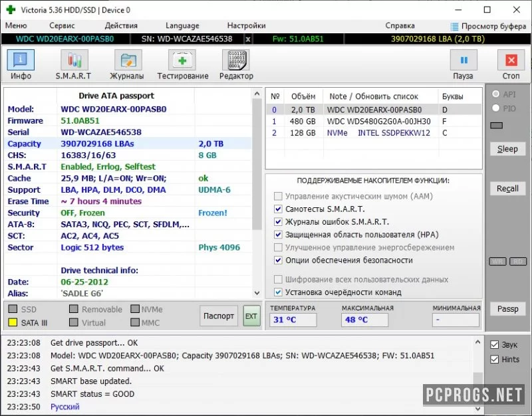The width and height of the screenshot is (532, 416).
Task: Click the МАКСИМАЛЬНАЯ 48 °C field
Action: point(364,320)
